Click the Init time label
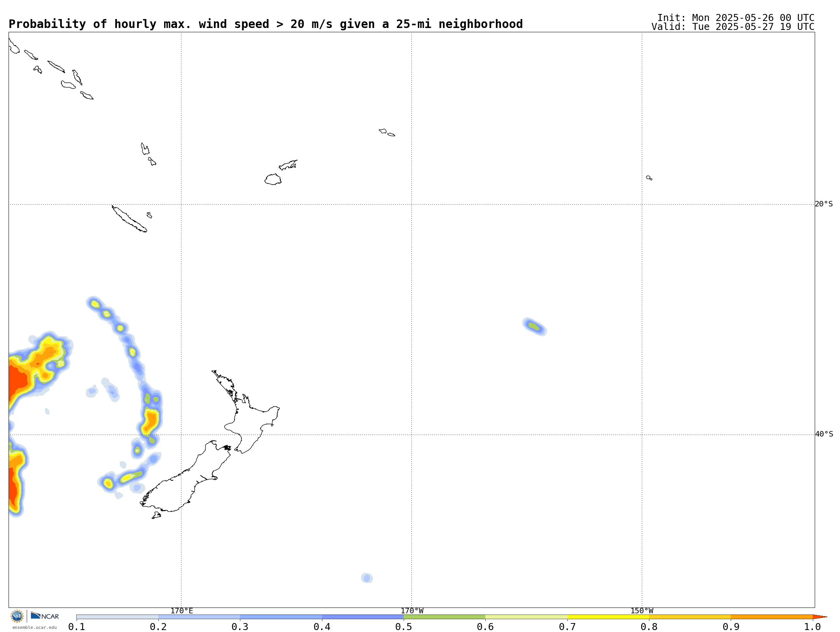The image size is (840, 632). pyautogui.click(x=736, y=18)
